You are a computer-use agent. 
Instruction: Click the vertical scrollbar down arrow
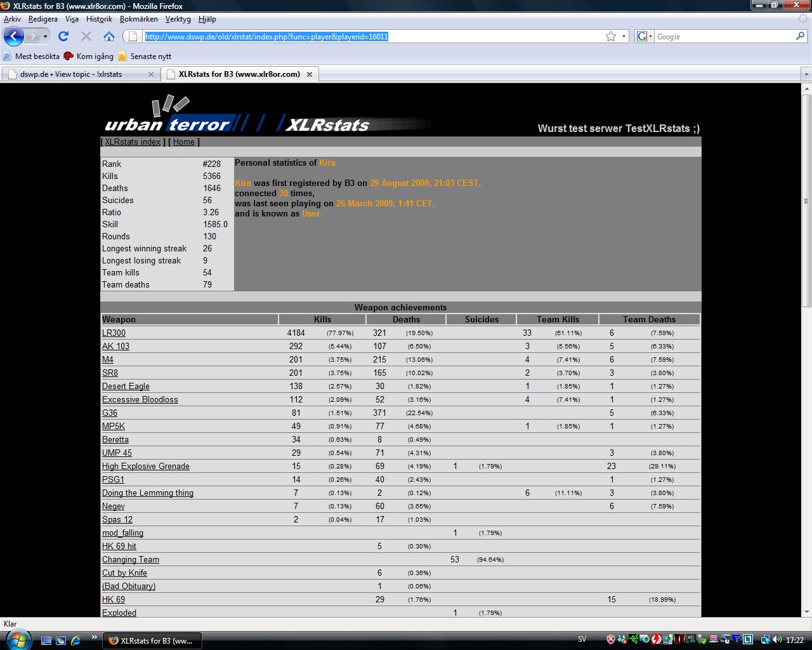click(806, 612)
